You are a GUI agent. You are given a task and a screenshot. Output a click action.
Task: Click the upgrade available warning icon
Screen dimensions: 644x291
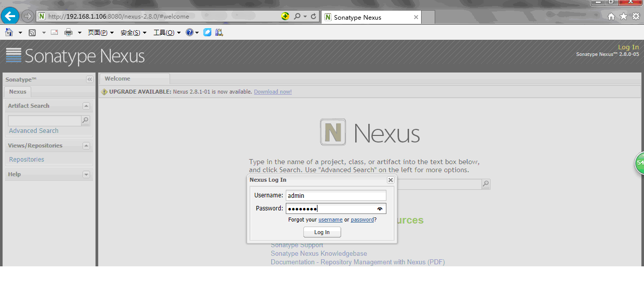[x=105, y=92]
